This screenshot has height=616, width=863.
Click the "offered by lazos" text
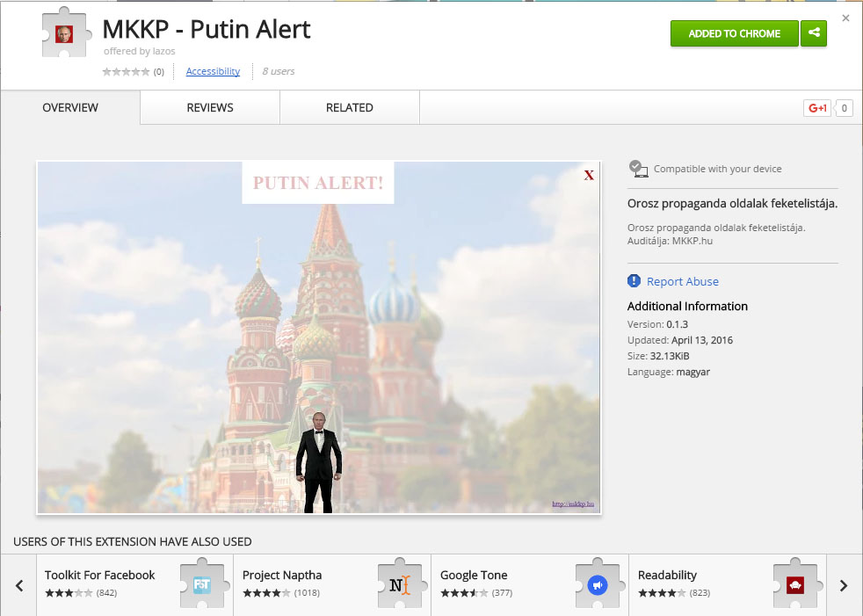pyautogui.click(x=139, y=51)
